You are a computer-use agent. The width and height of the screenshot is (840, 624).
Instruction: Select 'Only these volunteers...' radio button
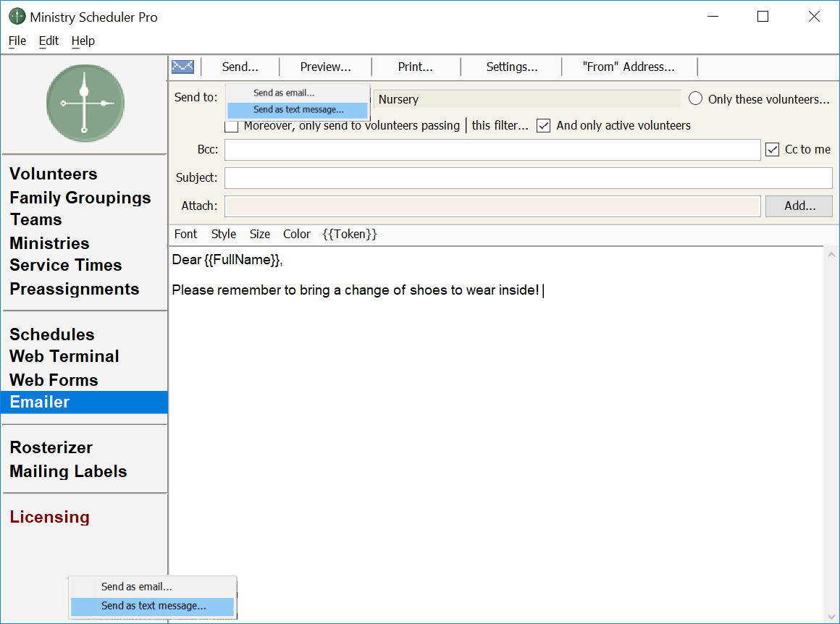click(x=696, y=99)
